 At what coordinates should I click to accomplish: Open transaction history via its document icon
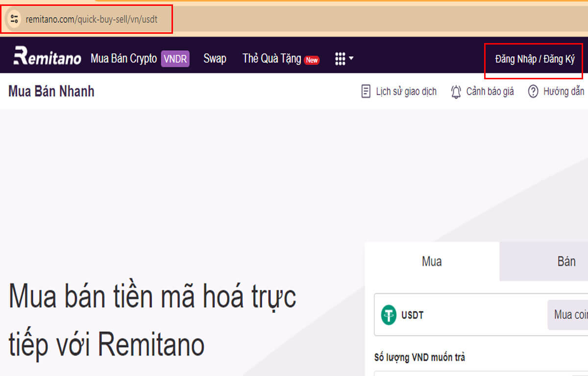pyautogui.click(x=365, y=91)
